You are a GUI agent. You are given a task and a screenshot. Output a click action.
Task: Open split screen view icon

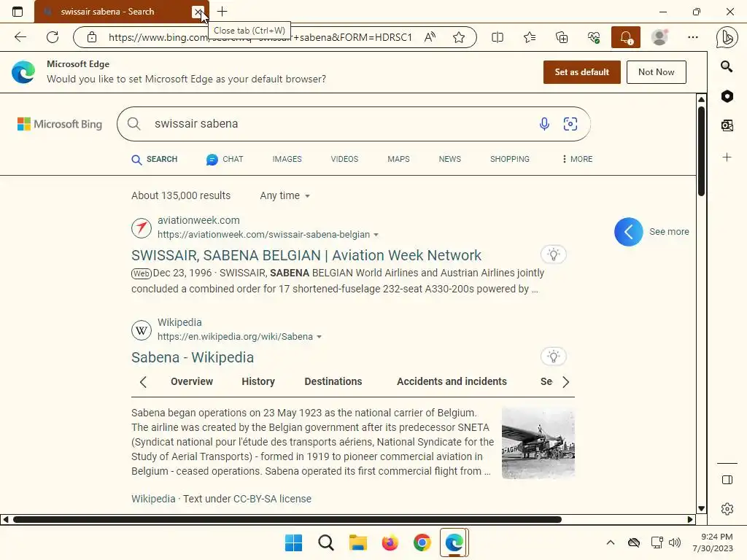tap(498, 37)
